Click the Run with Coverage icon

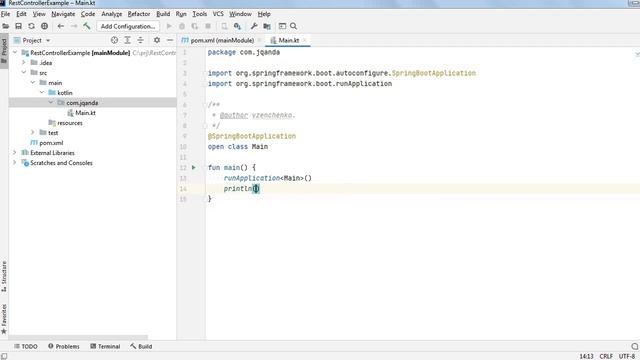[x=195, y=26]
